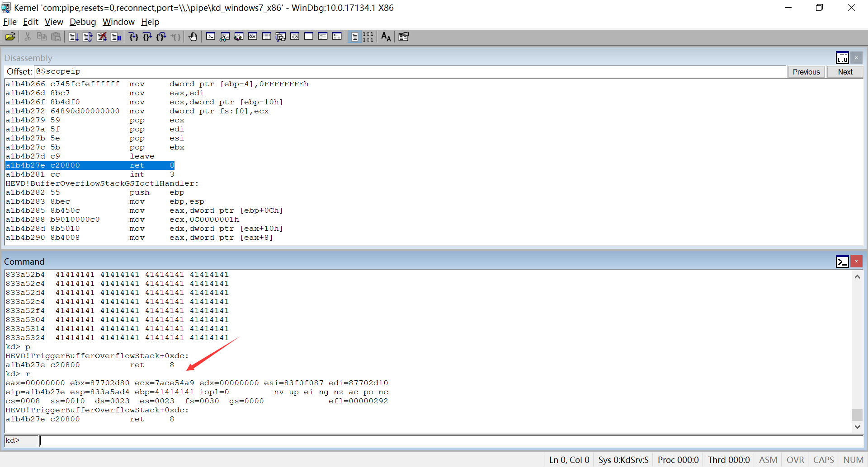Click the OVR indicator in the status bar

point(795,460)
